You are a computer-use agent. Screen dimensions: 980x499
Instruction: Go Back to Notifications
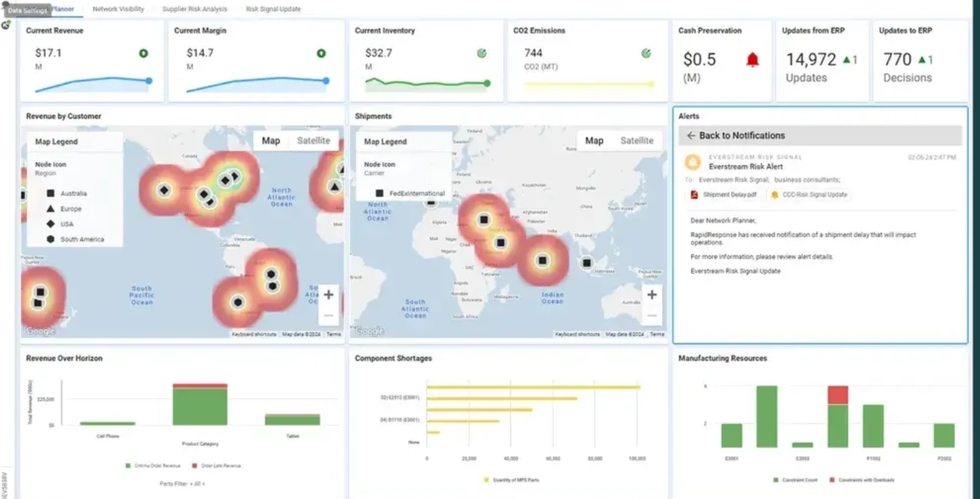pos(735,136)
